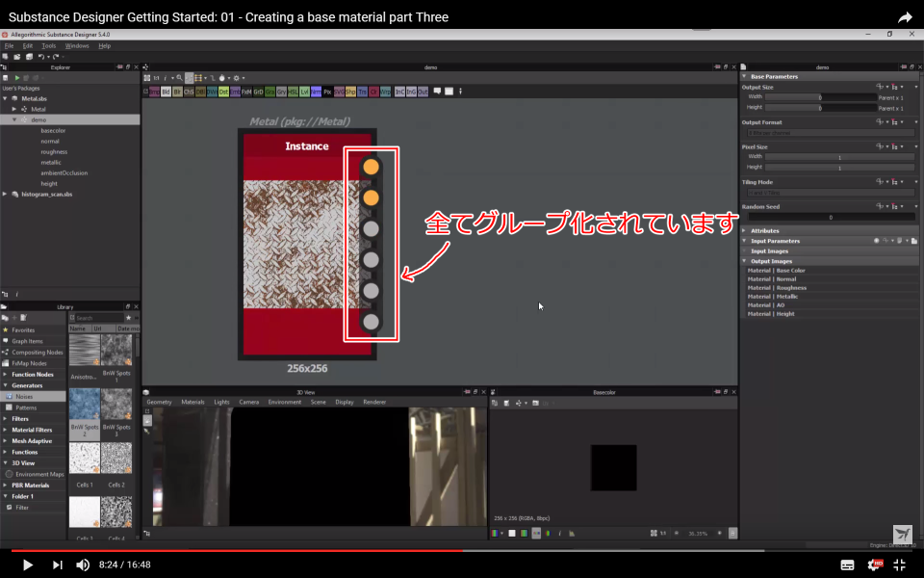
Task: Expand the Attributes section
Action: tap(744, 230)
